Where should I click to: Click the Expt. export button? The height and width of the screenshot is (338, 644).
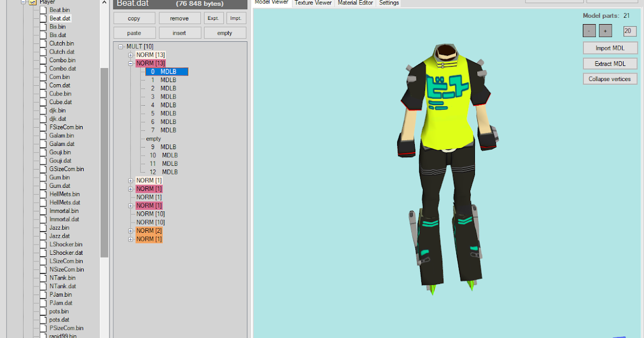point(213,18)
